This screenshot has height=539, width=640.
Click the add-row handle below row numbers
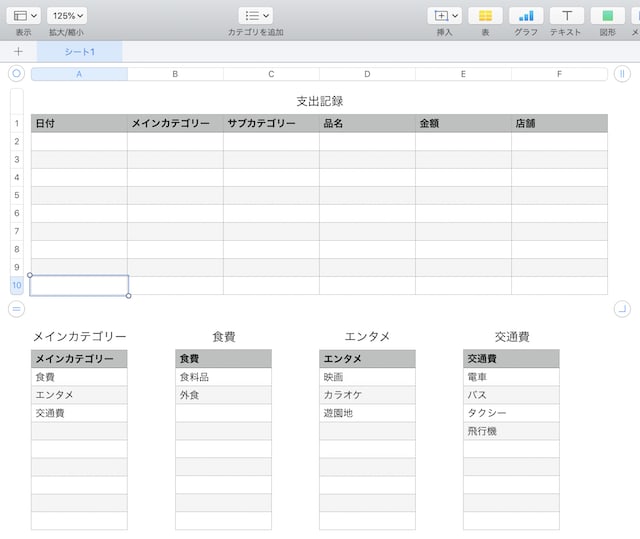(16, 309)
